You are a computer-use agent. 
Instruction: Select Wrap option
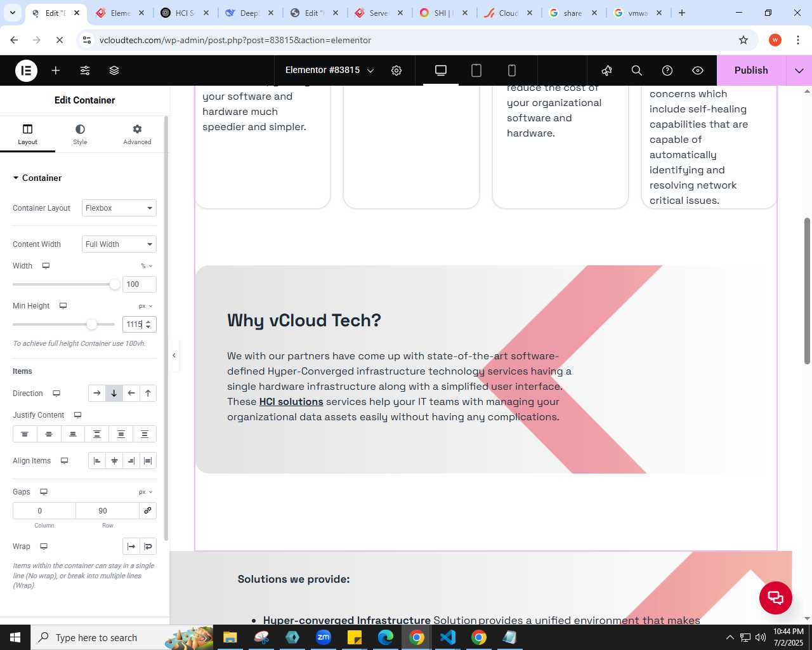(x=148, y=547)
